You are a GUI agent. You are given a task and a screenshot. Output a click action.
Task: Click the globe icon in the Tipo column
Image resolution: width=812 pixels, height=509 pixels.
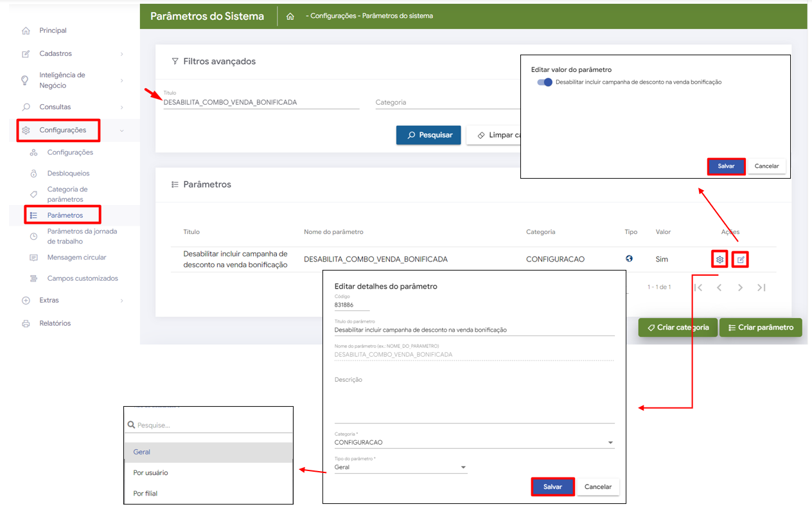click(629, 259)
